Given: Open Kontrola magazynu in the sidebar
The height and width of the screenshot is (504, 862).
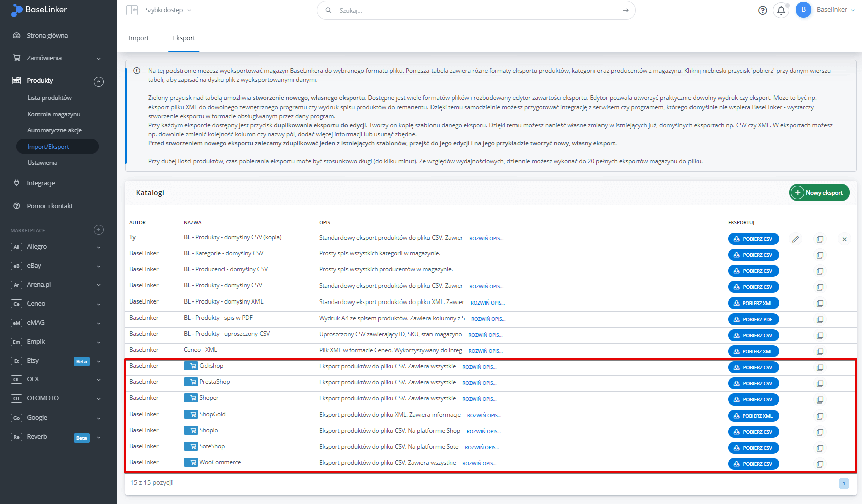Looking at the screenshot, I should click(54, 114).
